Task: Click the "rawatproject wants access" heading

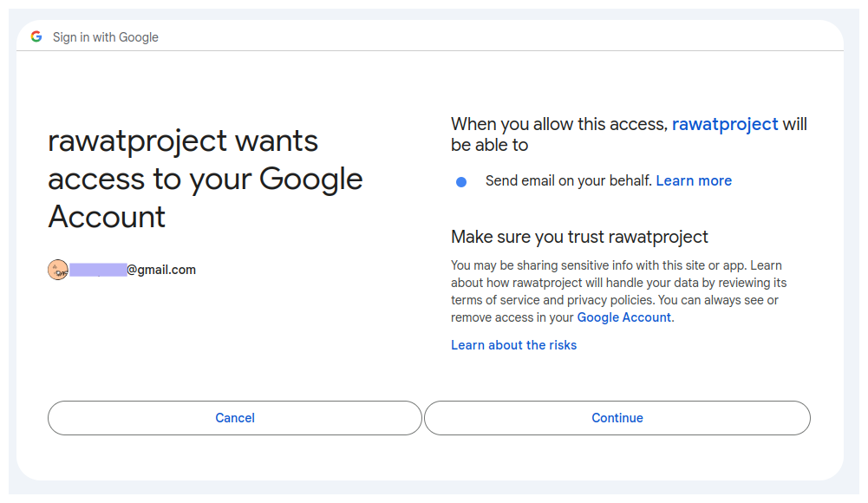Action: tap(206, 178)
